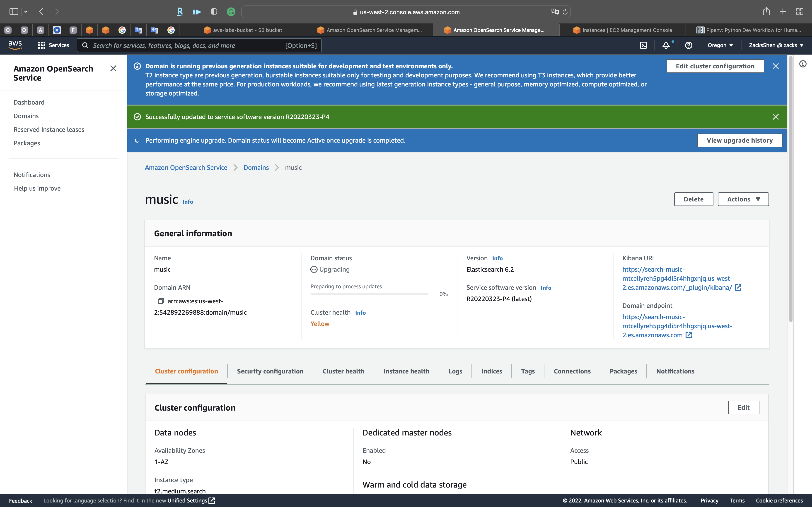
Task: Expand the Actions dropdown
Action: [x=743, y=199]
